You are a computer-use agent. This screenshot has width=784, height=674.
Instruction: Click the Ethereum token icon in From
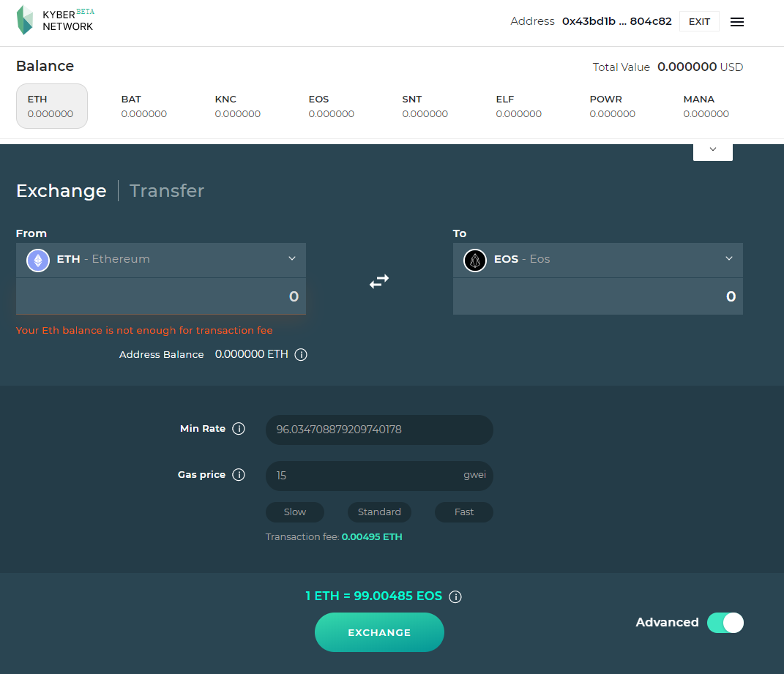(x=38, y=260)
